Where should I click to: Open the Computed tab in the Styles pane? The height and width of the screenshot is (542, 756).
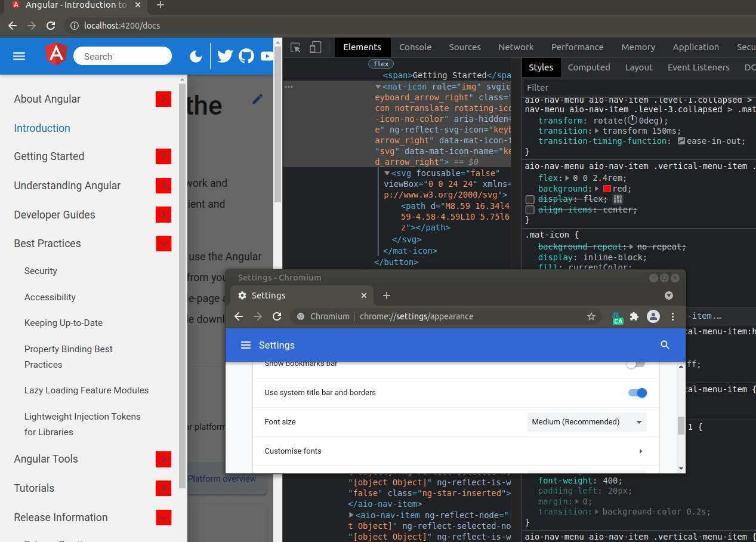tap(588, 67)
